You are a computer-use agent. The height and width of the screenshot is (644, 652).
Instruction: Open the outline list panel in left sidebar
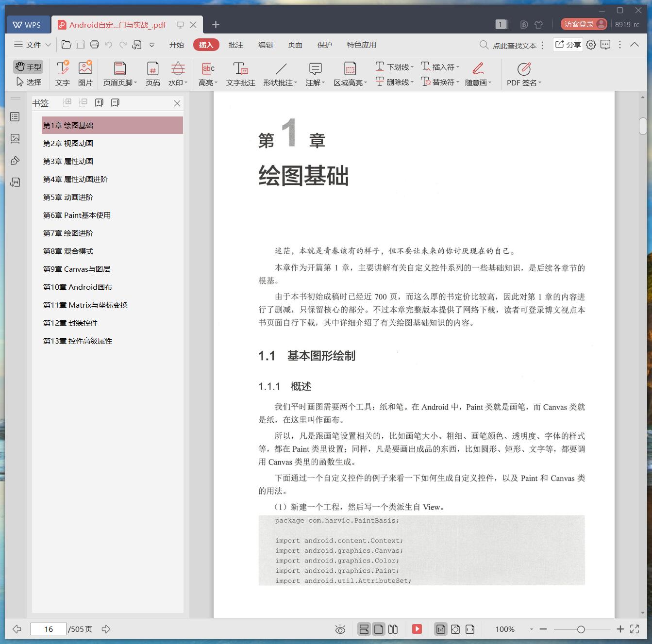tap(15, 117)
